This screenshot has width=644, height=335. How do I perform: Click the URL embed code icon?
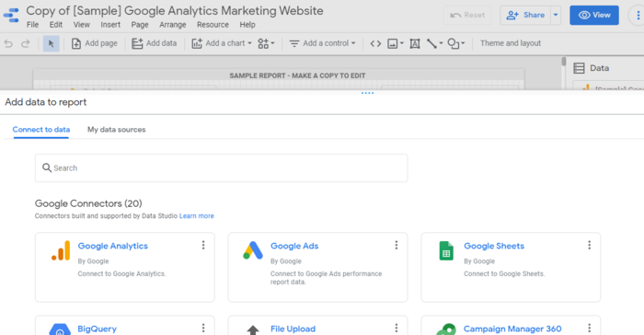(375, 43)
